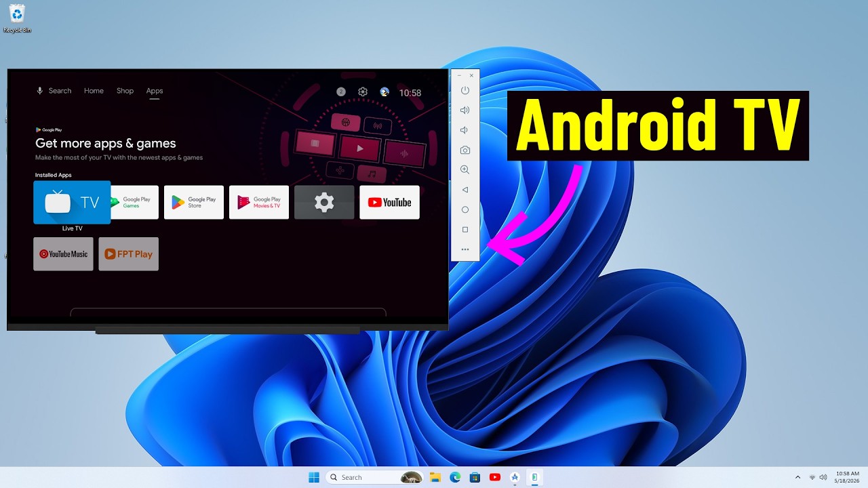Open the Wi-Fi network tray icon

(x=812, y=477)
